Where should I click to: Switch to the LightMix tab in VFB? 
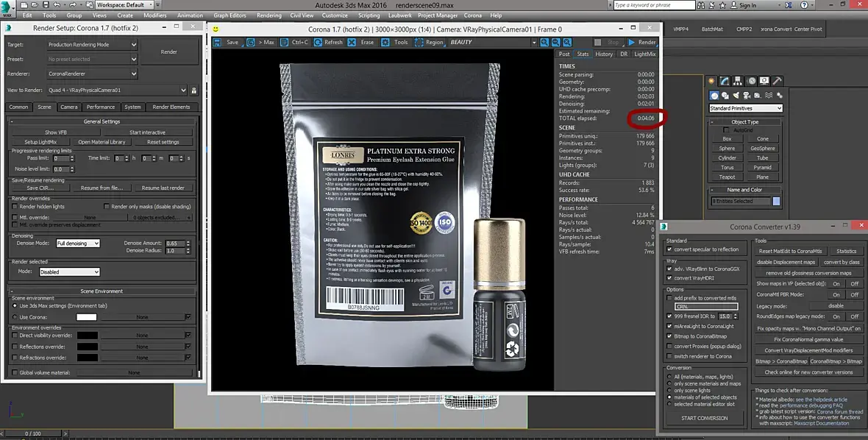click(644, 54)
